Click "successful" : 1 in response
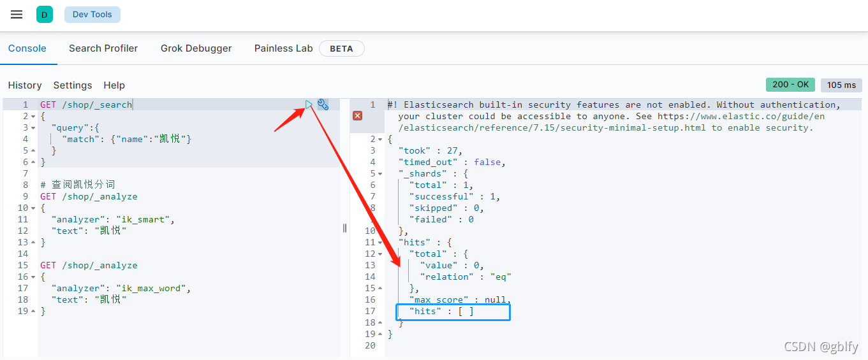Screen dimensions: 868x360 (x=455, y=196)
